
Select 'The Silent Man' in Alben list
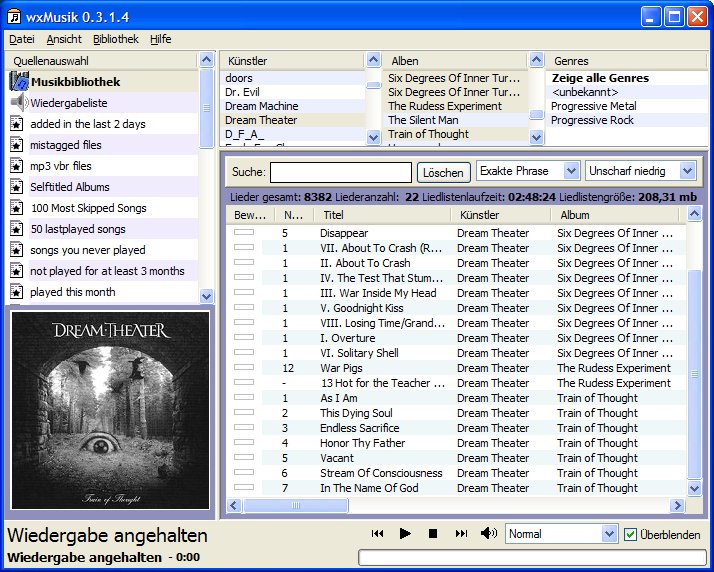pyautogui.click(x=423, y=120)
